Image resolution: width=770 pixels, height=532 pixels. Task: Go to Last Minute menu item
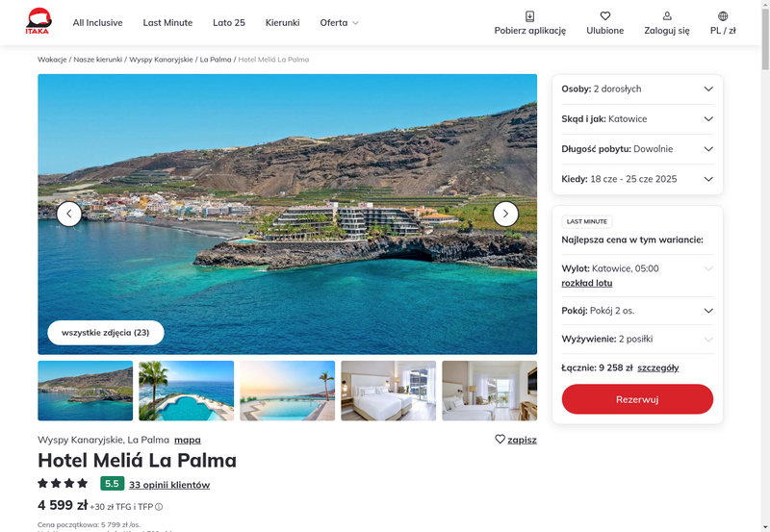167,22
